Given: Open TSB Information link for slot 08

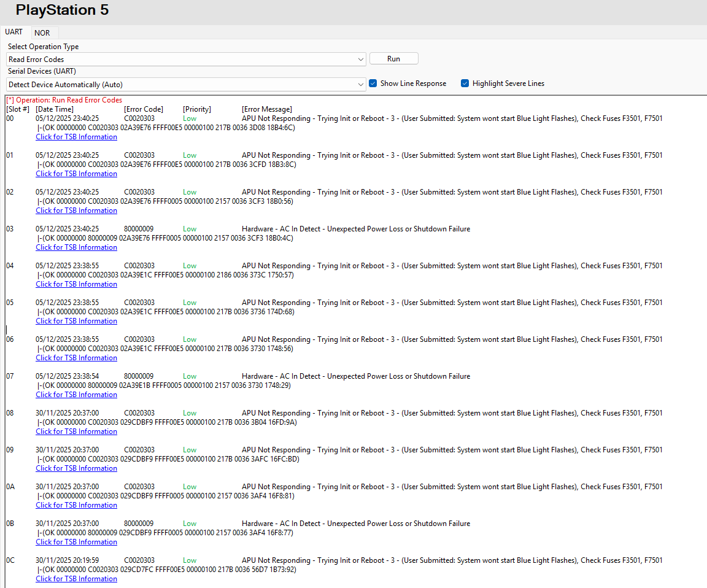Looking at the screenshot, I should point(76,431).
